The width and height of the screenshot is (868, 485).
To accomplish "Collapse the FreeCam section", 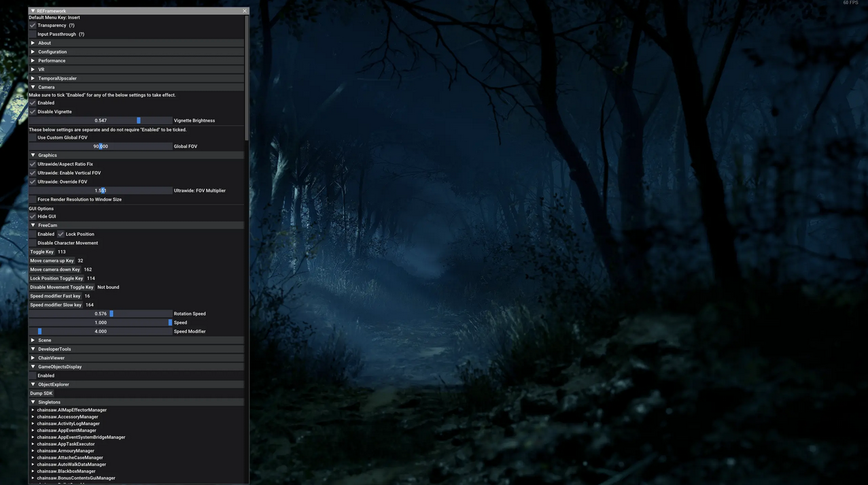I will pos(136,225).
